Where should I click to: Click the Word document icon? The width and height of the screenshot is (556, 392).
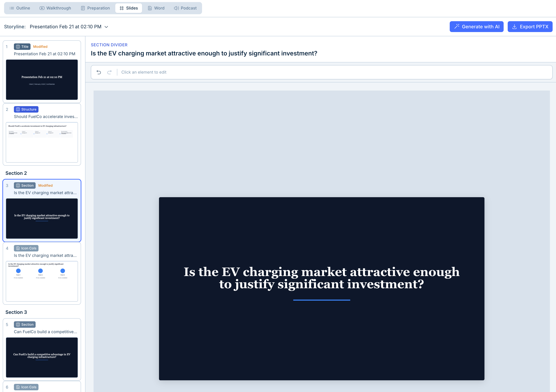(150, 8)
